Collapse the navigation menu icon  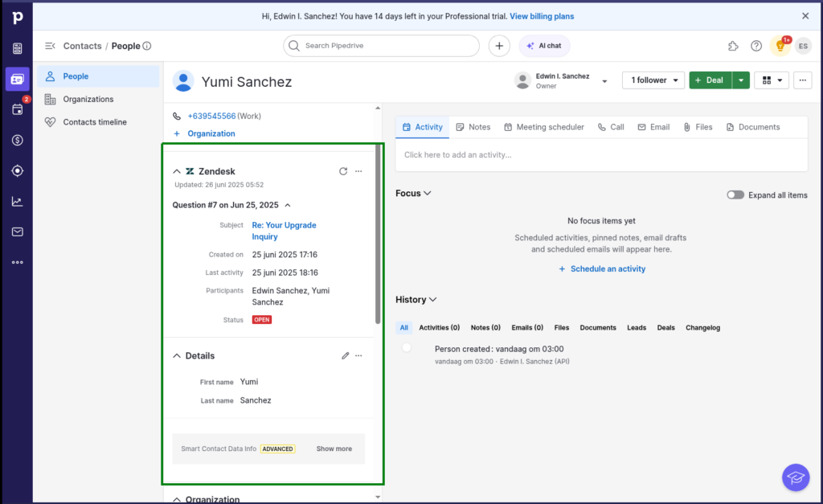(x=50, y=46)
